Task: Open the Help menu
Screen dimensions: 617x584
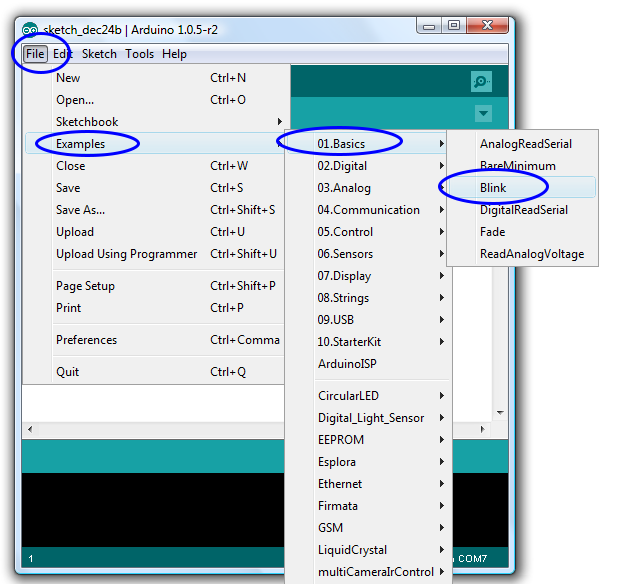Action: [174, 54]
